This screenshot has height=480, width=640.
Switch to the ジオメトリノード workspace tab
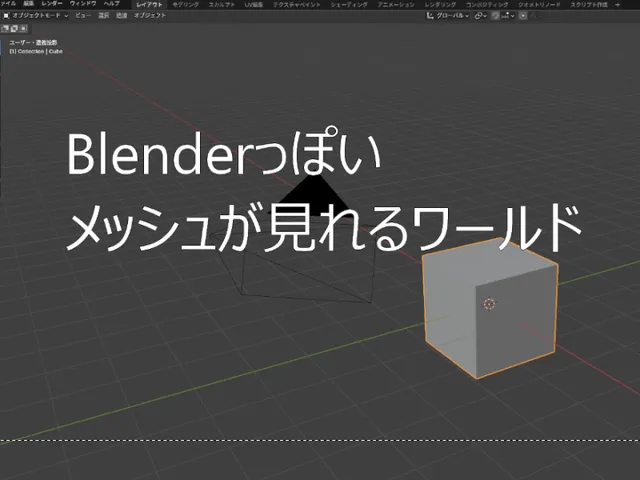click(x=539, y=4)
